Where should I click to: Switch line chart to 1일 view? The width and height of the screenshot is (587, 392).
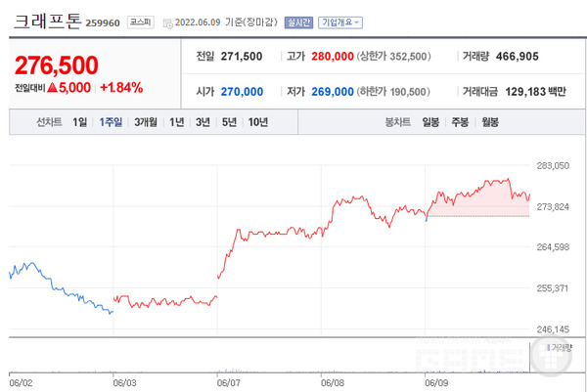click(x=79, y=122)
